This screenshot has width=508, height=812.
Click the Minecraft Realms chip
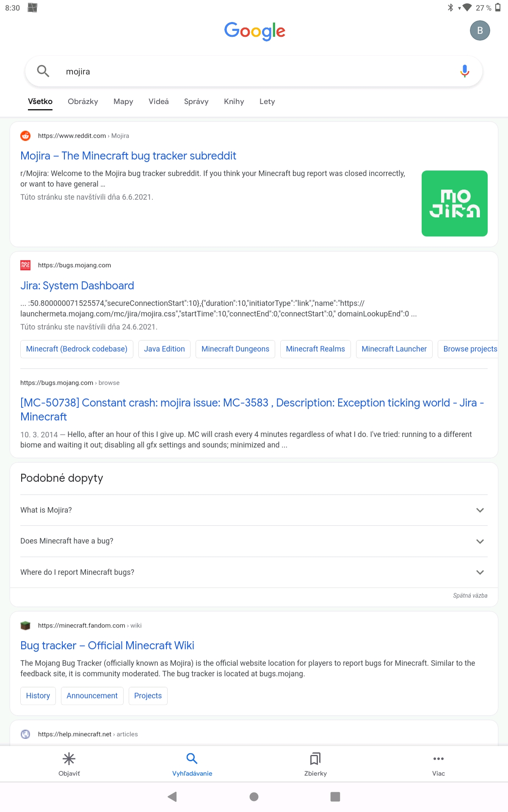315,349
